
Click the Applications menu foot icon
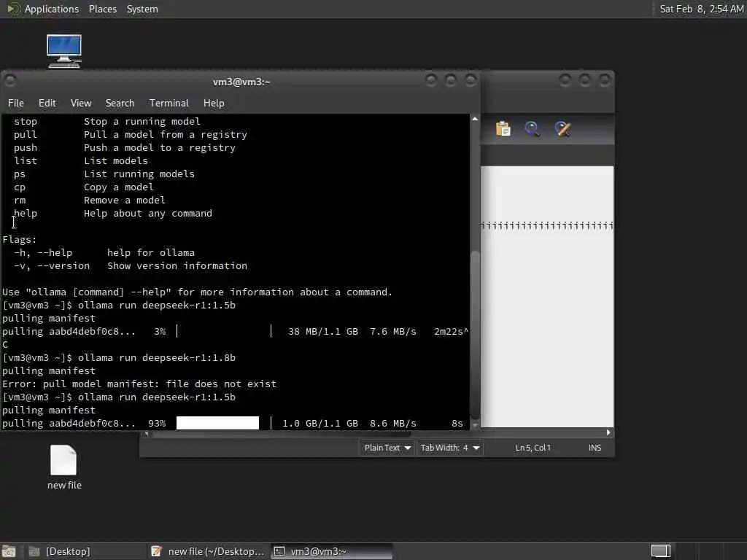point(13,9)
